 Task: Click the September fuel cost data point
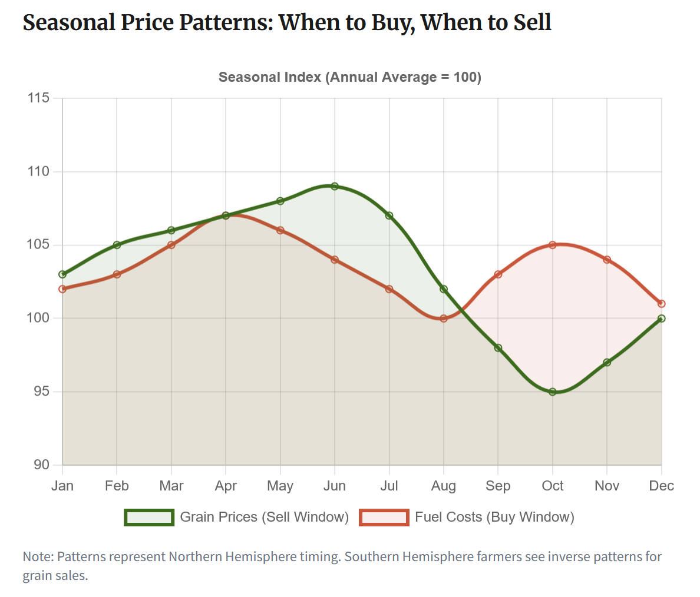click(498, 274)
